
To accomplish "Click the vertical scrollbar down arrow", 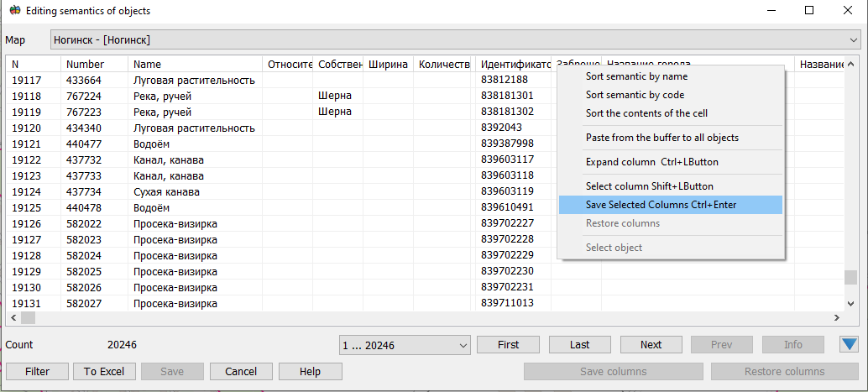I will click(x=851, y=303).
